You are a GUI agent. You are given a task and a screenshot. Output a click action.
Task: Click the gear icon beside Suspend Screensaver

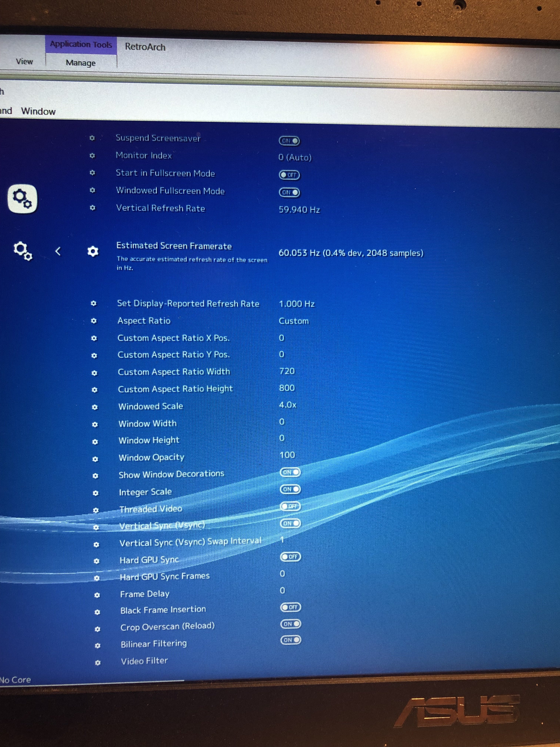click(92, 138)
